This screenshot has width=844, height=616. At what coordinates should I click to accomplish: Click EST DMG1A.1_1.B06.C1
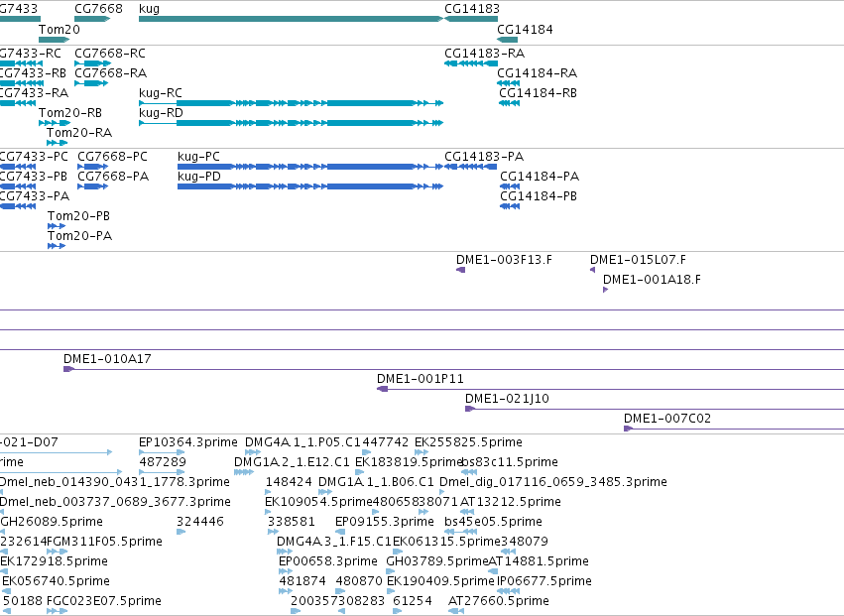(325, 492)
